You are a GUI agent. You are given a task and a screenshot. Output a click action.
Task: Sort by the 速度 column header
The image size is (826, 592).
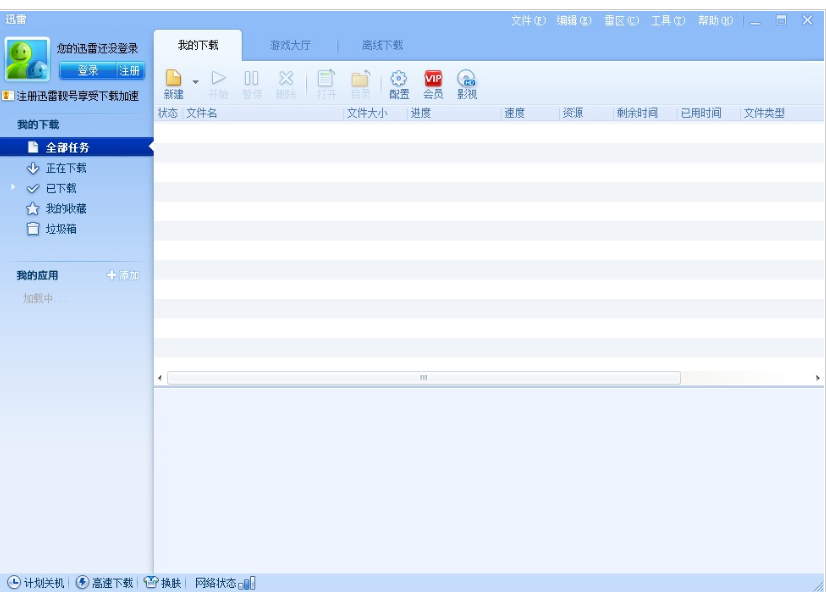(x=530, y=113)
